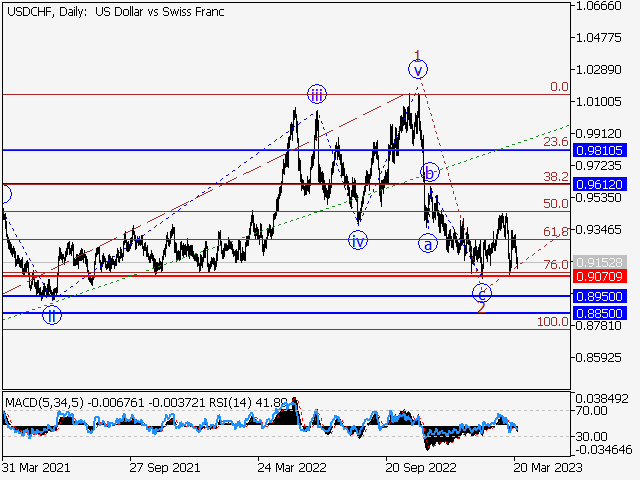Click the 0.85925 price axis value
The width and height of the screenshot is (640, 480).
pos(598,358)
